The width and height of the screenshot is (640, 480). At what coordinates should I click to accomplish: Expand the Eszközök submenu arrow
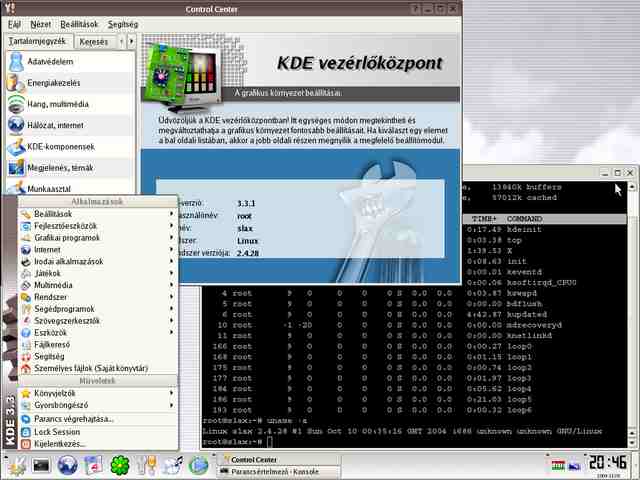pos(171,333)
